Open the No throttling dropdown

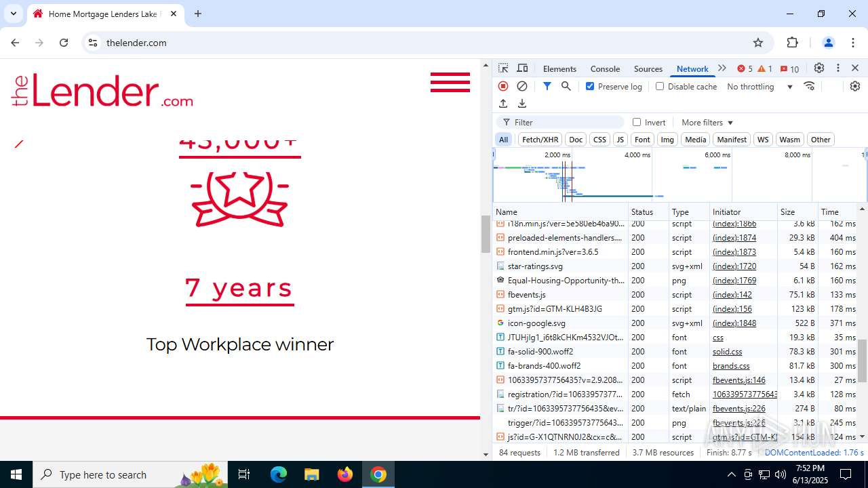[759, 86]
